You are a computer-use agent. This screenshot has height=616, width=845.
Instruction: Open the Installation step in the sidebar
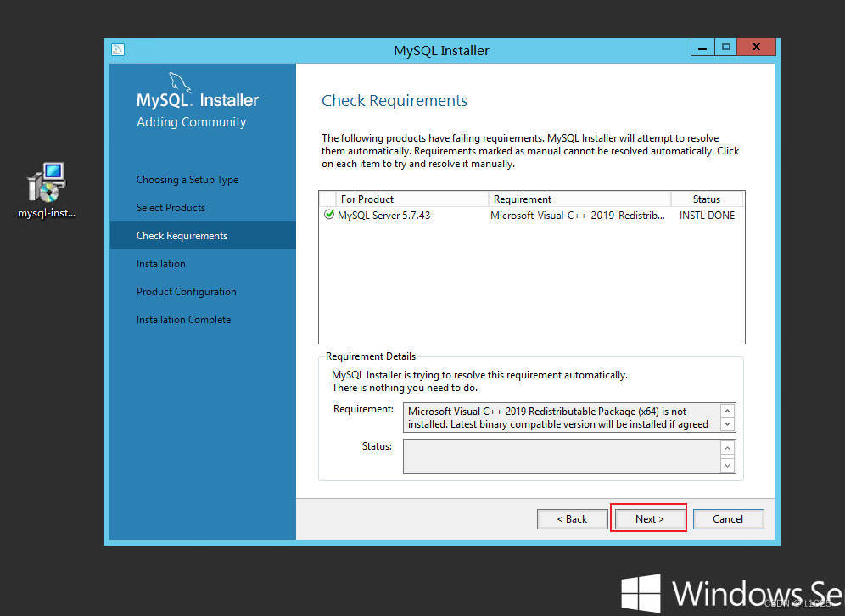[x=160, y=264]
